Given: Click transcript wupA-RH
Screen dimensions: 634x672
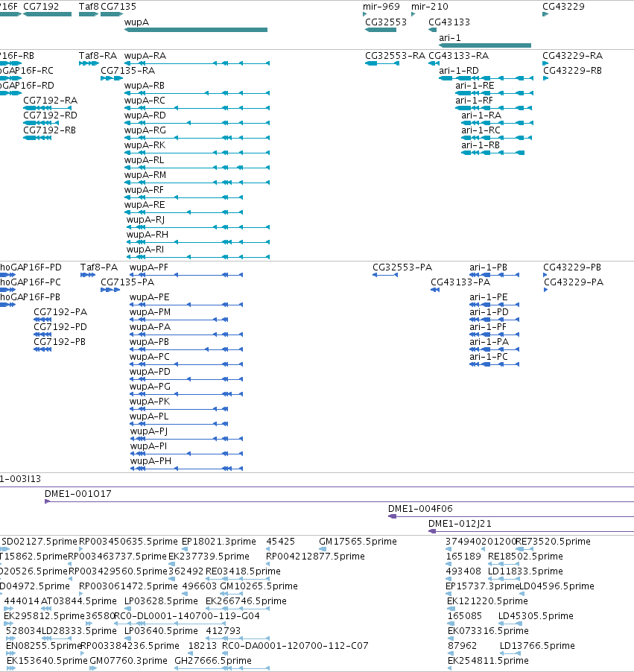Looking at the screenshot, I should click(x=148, y=235).
